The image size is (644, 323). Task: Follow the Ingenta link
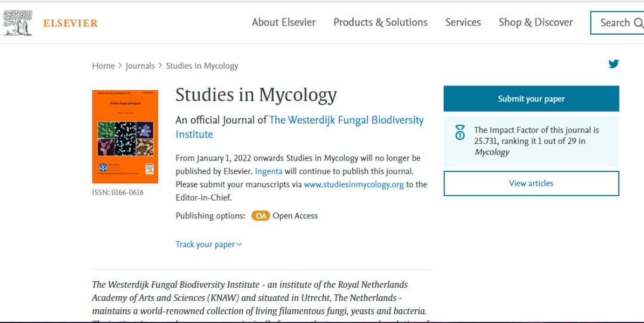(268, 171)
